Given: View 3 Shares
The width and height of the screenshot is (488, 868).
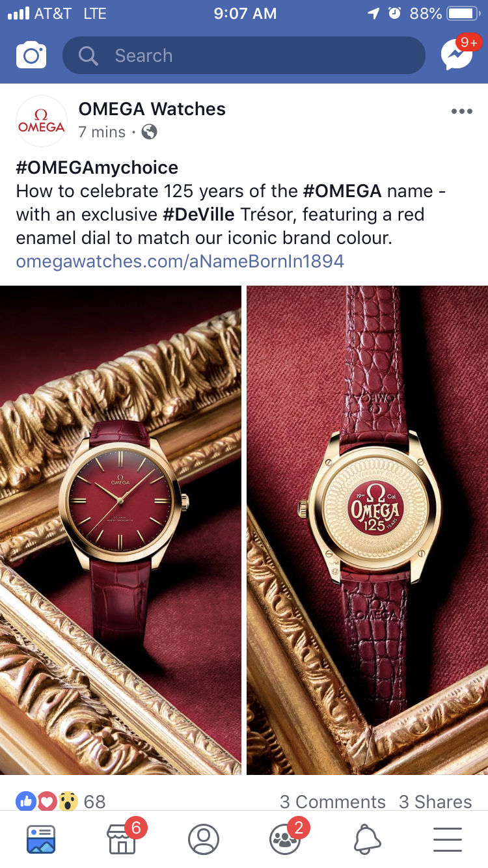Looking at the screenshot, I should pyautogui.click(x=435, y=802).
